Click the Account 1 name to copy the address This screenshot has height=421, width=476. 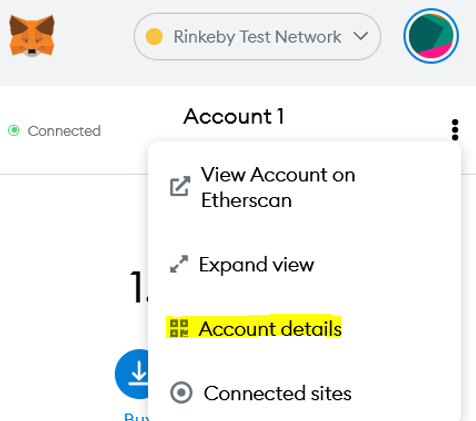point(234,116)
